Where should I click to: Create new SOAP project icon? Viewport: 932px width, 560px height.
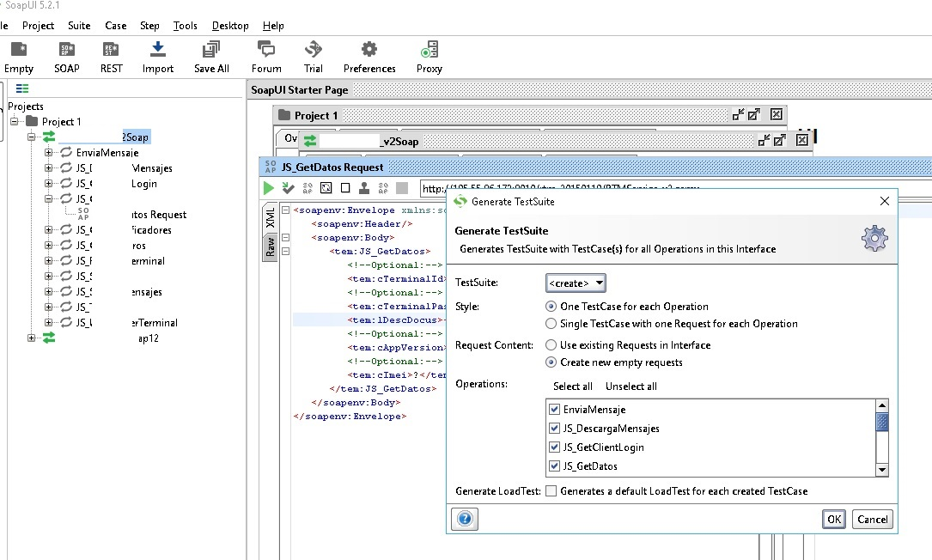point(66,50)
